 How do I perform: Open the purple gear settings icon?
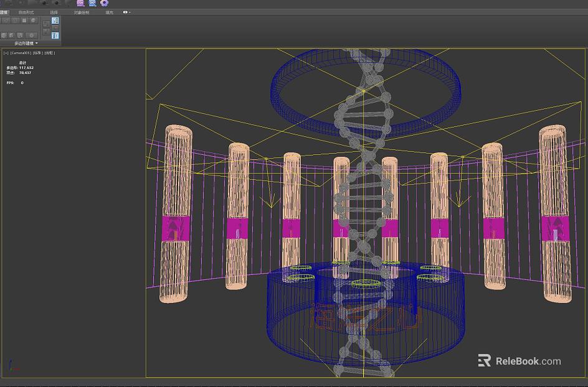[105, 3]
